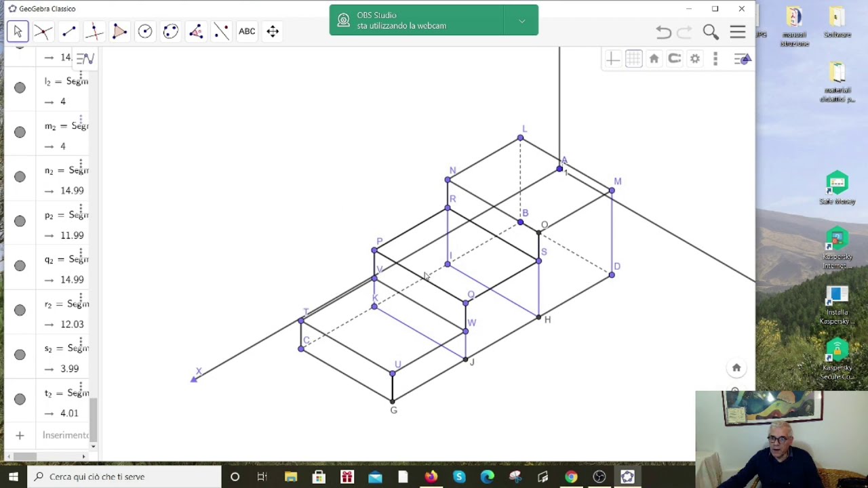Open point capturing magnet options
Image resolution: width=868 pixels, height=488 pixels.
(x=675, y=59)
